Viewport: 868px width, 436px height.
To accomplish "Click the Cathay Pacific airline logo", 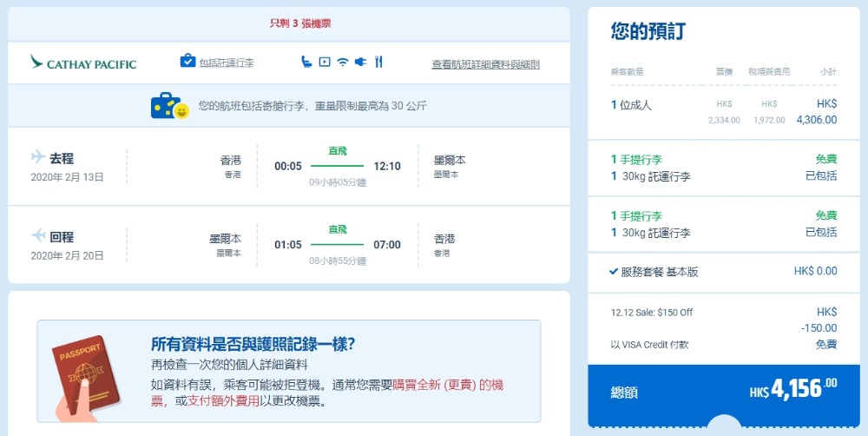I will point(82,63).
